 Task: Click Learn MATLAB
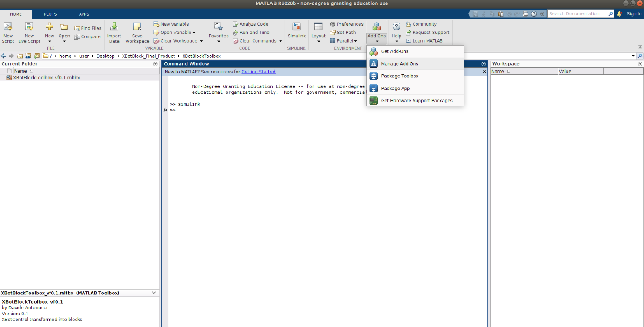click(424, 41)
